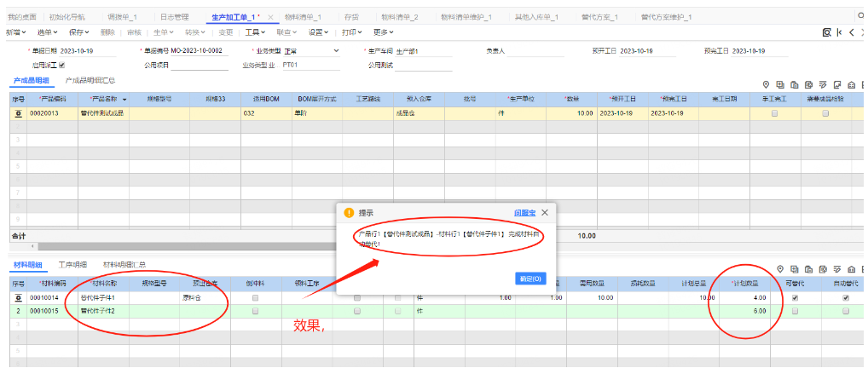This screenshot has width=868, height=368.
Task: Click the 00010015 material code cell
Action: click(52, 311)
